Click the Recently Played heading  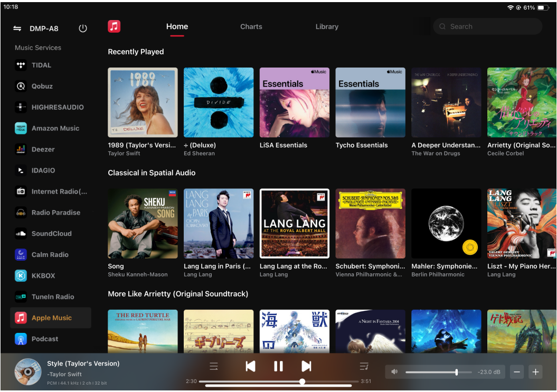[136, 52]
